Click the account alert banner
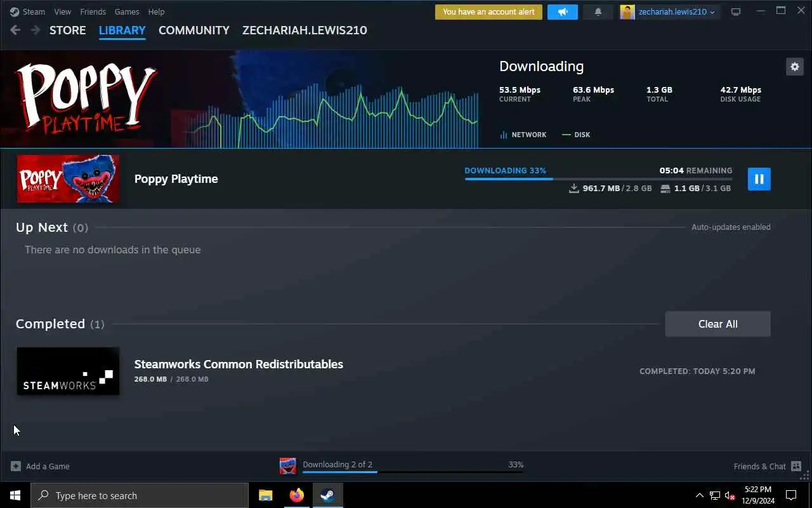This screenshot has width=812, height=508. coord(488,12)
